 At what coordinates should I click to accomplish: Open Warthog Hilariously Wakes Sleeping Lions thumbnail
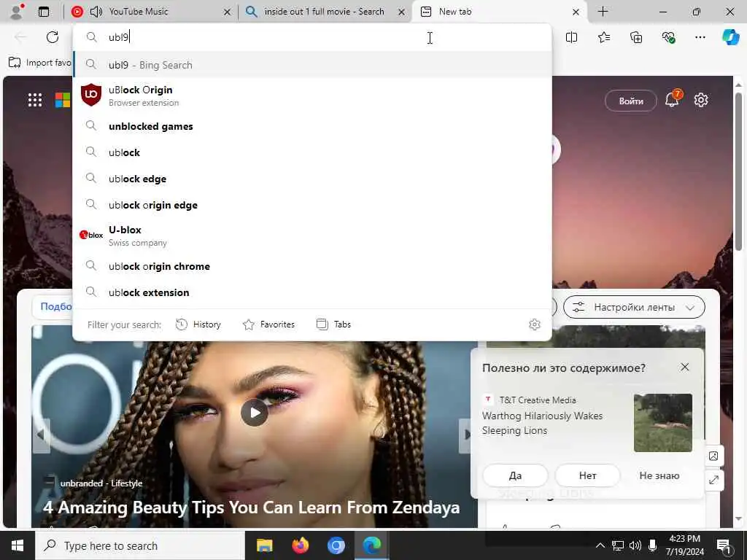click(x=662, y=423)
